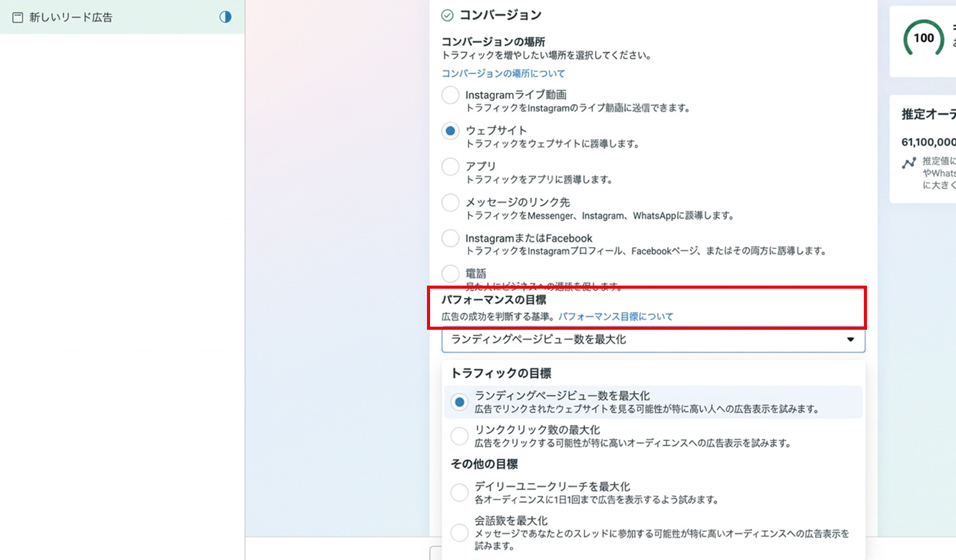Click the その他の目標 heading
Screen dimensions: 956x560
484,464
